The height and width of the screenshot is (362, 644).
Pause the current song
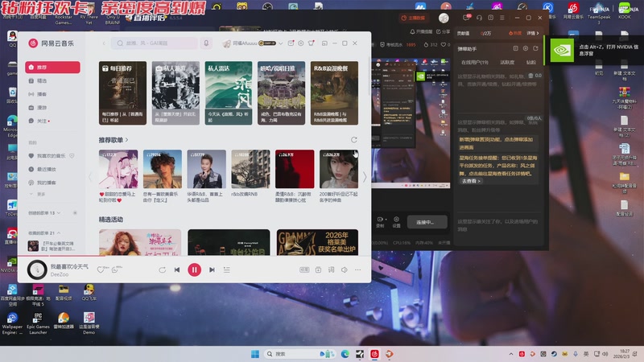tap(194, 269)
